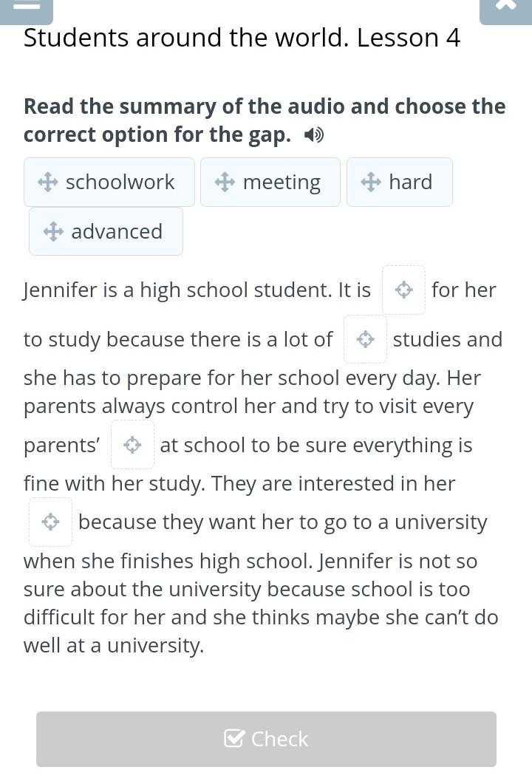The image size is (532, 784).
Task: Select the move handle on 'schoolwork'
Action: pos(48,182)
